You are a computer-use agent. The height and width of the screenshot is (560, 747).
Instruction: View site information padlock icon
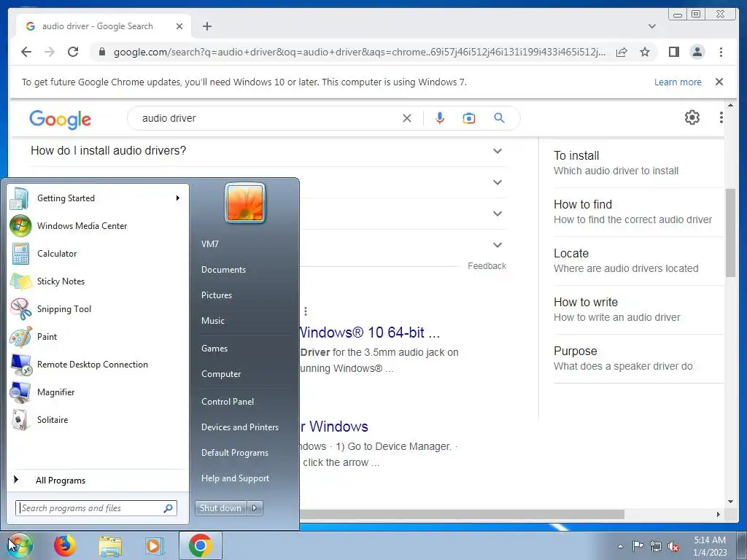point(102,52)
